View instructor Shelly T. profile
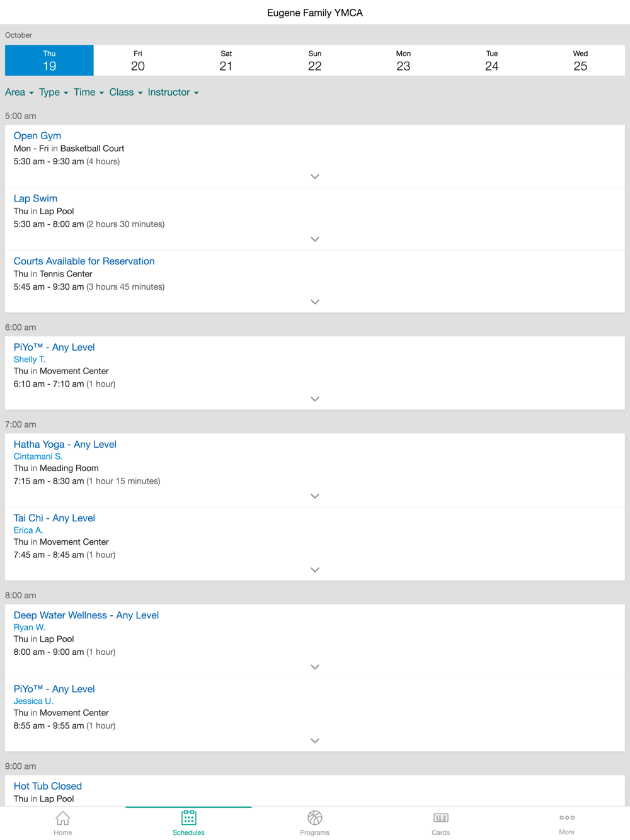Viewport: 630px width, 840px height. (30, 359)
